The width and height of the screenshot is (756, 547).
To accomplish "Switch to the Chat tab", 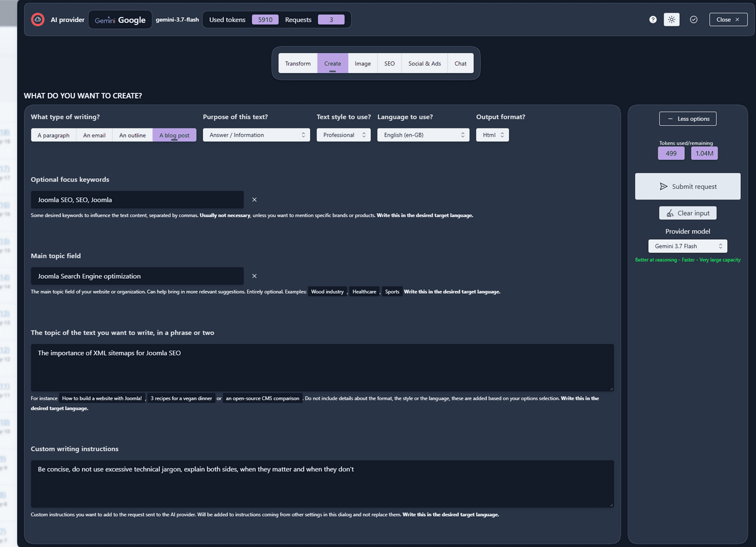I will click(461, 64).
